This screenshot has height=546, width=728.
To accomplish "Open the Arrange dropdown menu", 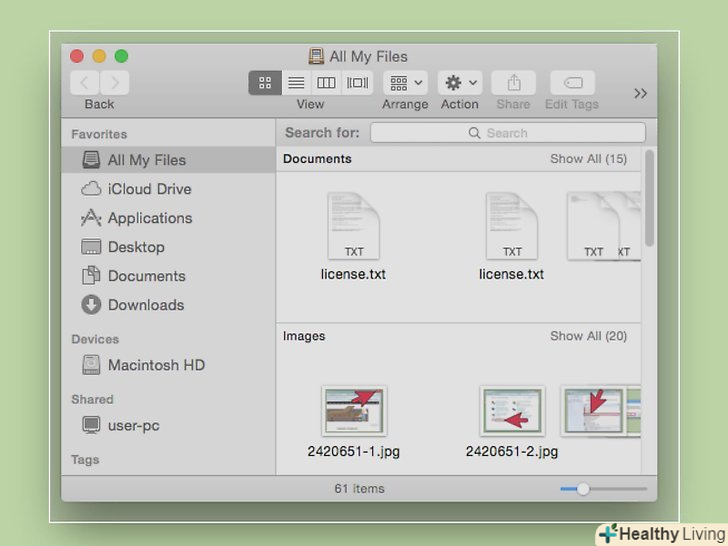I will pos(405,83).
